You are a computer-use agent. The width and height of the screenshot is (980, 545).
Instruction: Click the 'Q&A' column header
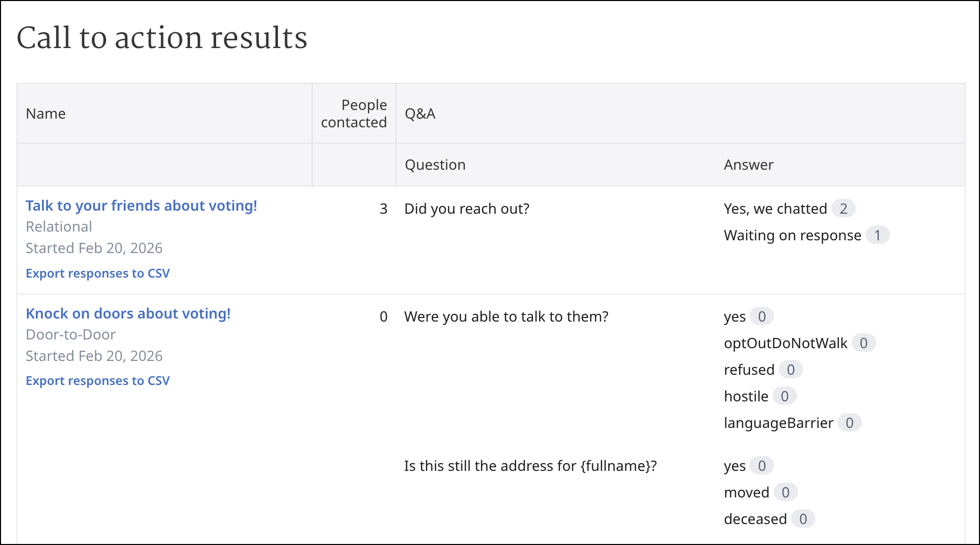(420, 113)
